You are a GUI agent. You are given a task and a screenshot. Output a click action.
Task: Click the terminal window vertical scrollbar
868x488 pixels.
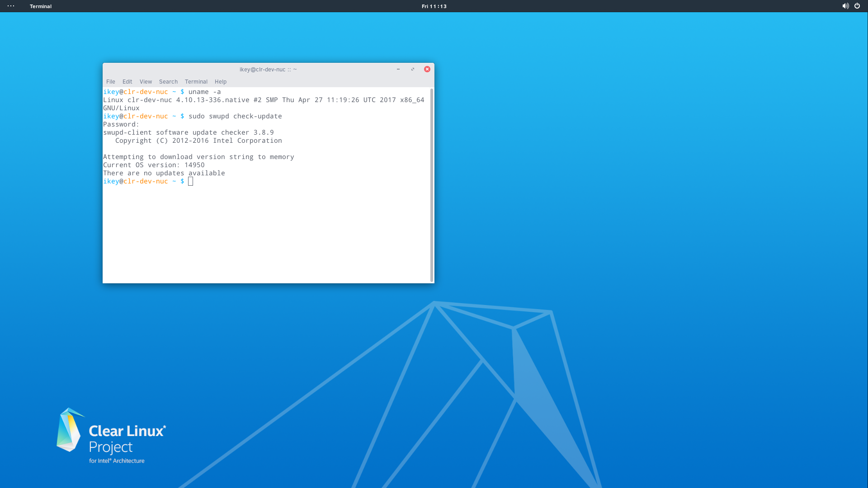tap(432, 185)
